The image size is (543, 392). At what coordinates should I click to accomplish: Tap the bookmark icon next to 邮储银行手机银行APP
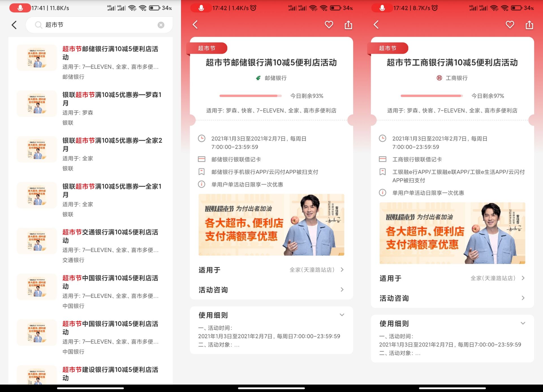click(x=202, y=172)
